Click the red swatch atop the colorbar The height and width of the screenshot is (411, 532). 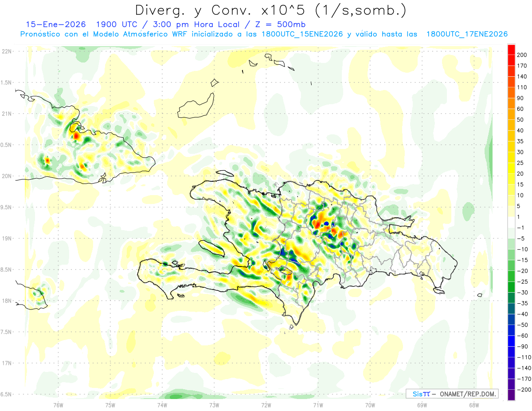(511, 49)
